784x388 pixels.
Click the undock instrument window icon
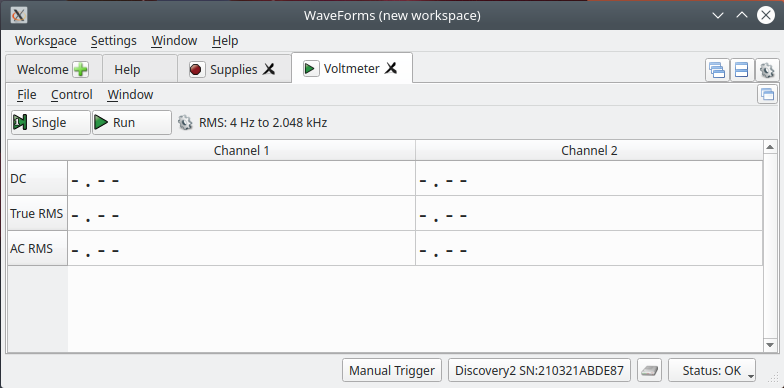coord(768,94)
